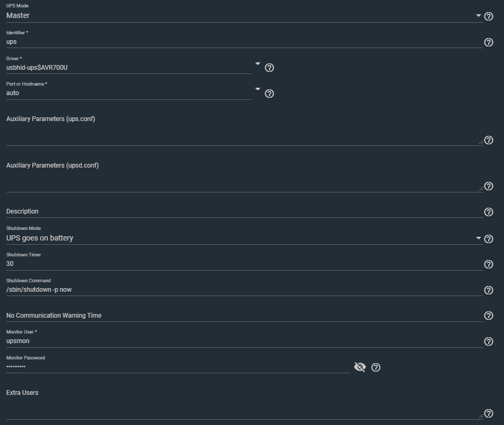Expand the Driver dropdown list

click(258, 63)
